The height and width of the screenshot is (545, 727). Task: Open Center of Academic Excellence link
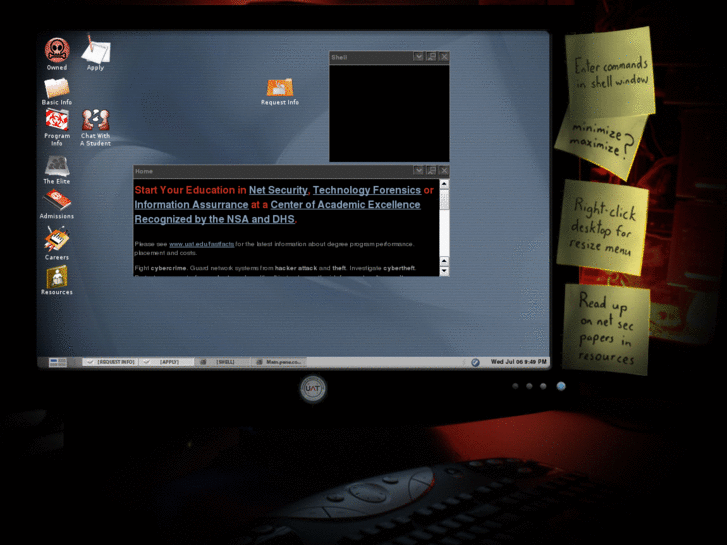pos(345,205)
